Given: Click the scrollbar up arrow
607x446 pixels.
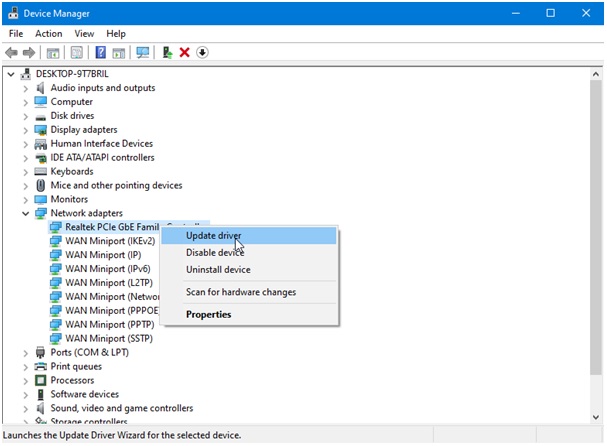Looking at the screenshot, I should (596, 74).
